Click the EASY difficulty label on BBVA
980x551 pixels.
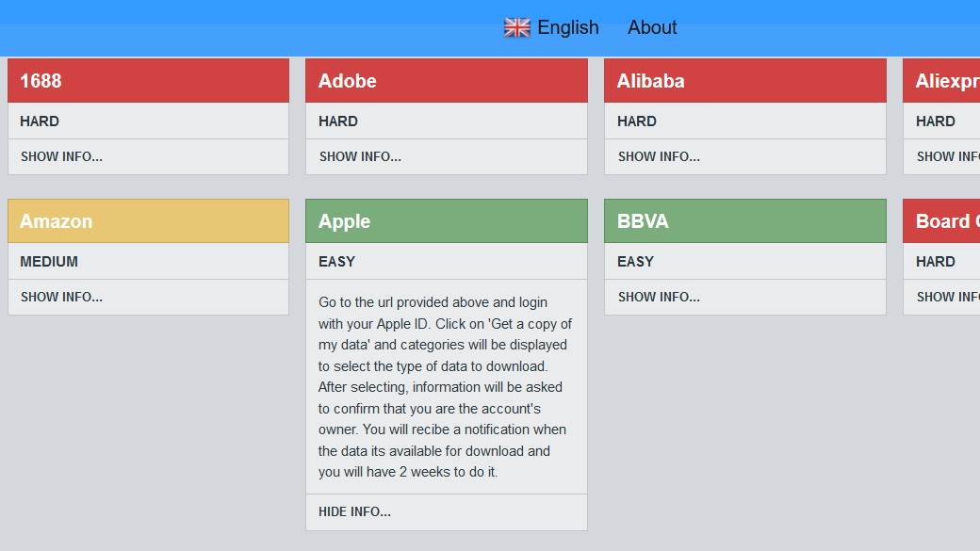[635, 262]
